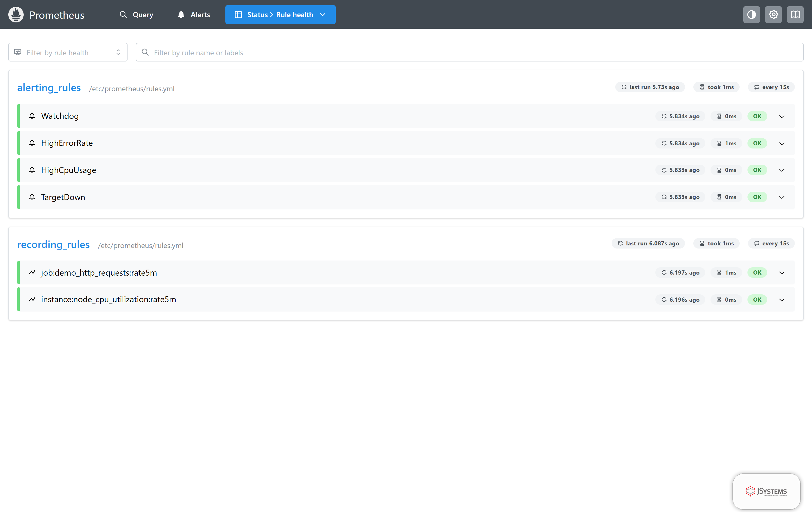Open the documentation book icon
This screenshot has height=521, width=812.
pyautogui.click(x=795, y=15)
